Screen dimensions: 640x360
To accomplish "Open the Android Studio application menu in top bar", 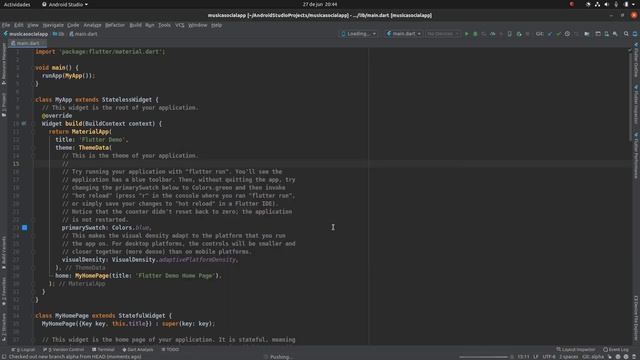I will (x=64, y=4).
